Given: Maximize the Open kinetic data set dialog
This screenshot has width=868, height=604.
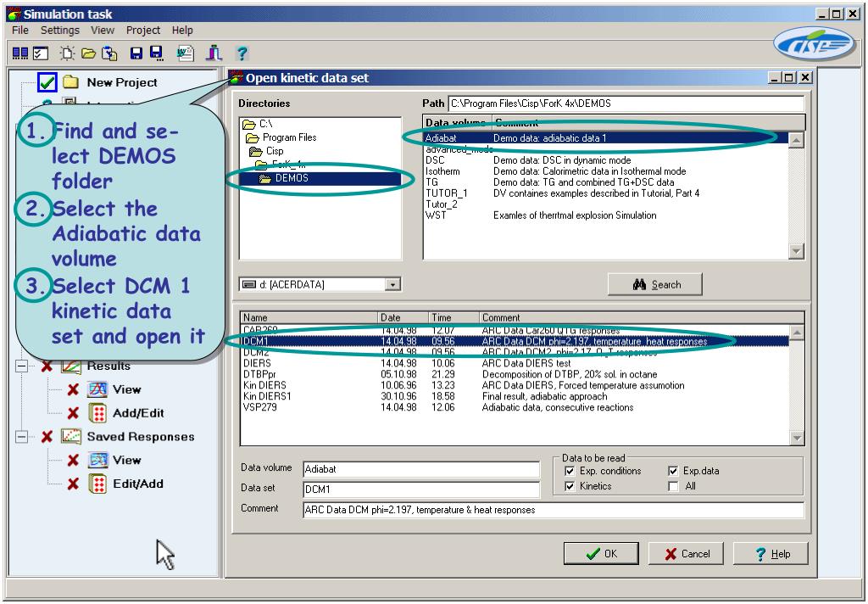Looking at the screenshot, I should 789,77.
